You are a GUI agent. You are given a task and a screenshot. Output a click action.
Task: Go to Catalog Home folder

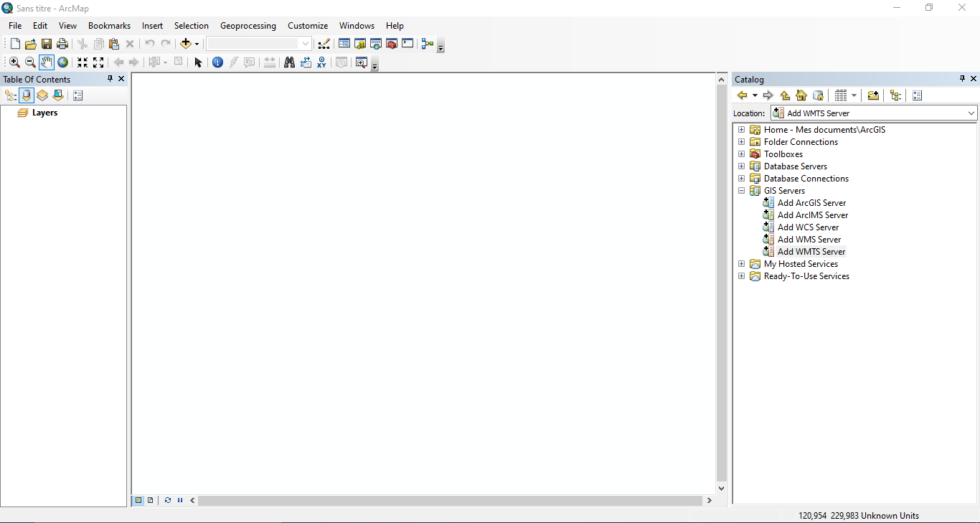tap(801, 95)
